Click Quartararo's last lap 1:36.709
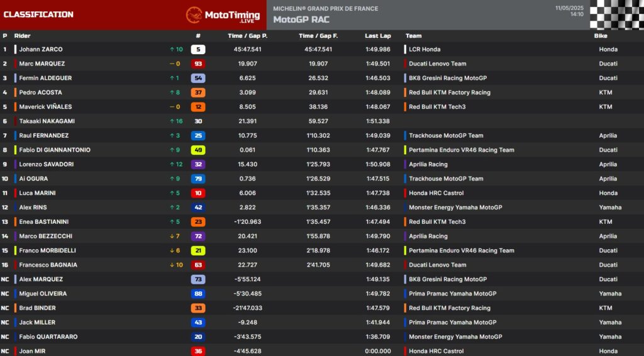644x356 pixels. (x=378, y=337)
